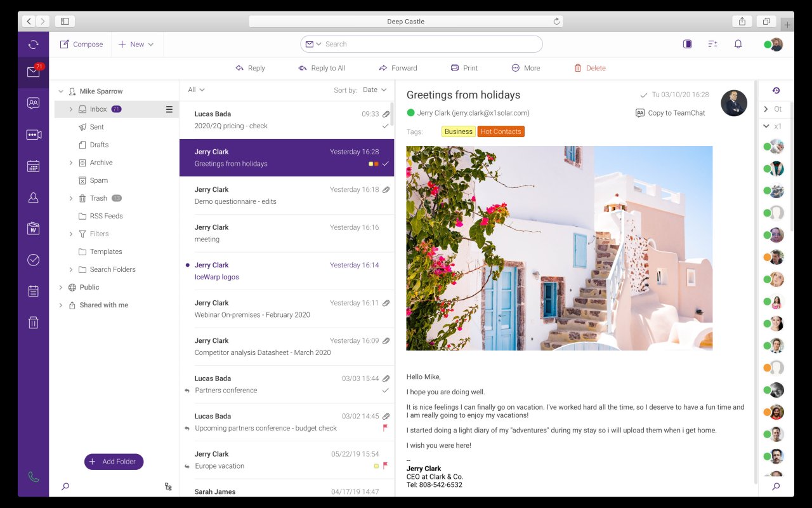The image size is (812, 508).
Task: Open the Notes sidebar icon
Action: click(33, 291)
